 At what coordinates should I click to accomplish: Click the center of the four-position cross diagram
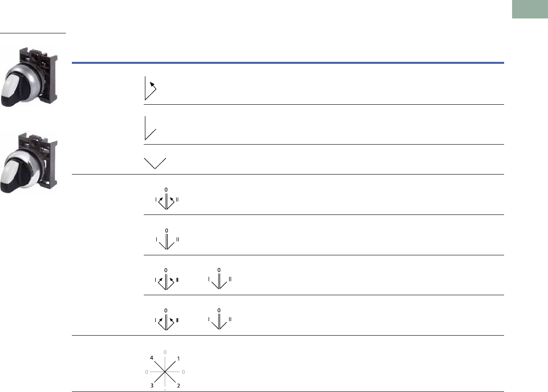tap(165, 372)
